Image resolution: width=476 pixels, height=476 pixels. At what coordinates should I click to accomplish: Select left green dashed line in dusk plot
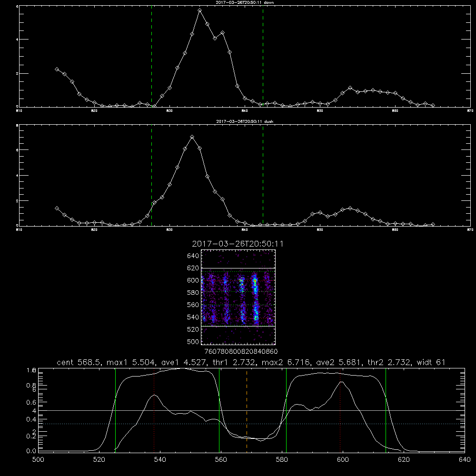[x=151, y=176]
